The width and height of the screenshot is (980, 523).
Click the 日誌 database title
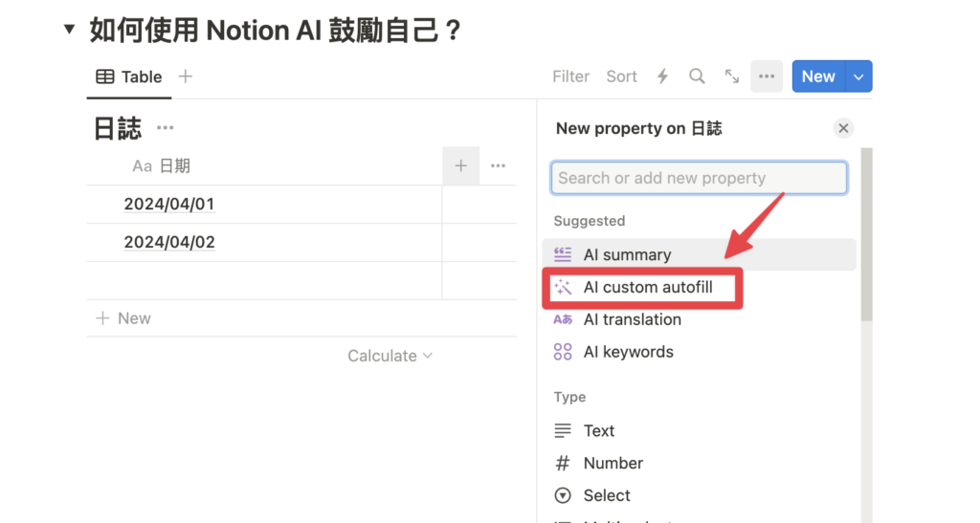118,128
